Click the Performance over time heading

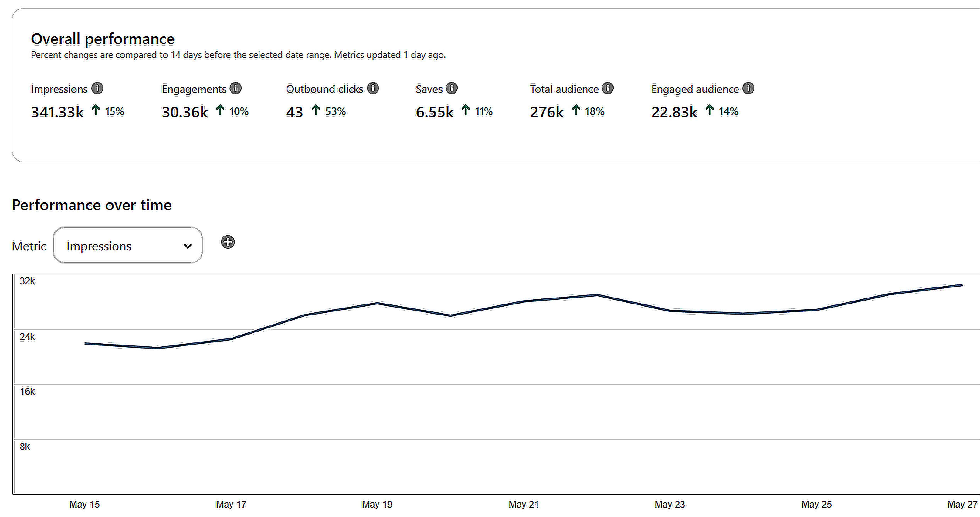(x=92, y=205)
